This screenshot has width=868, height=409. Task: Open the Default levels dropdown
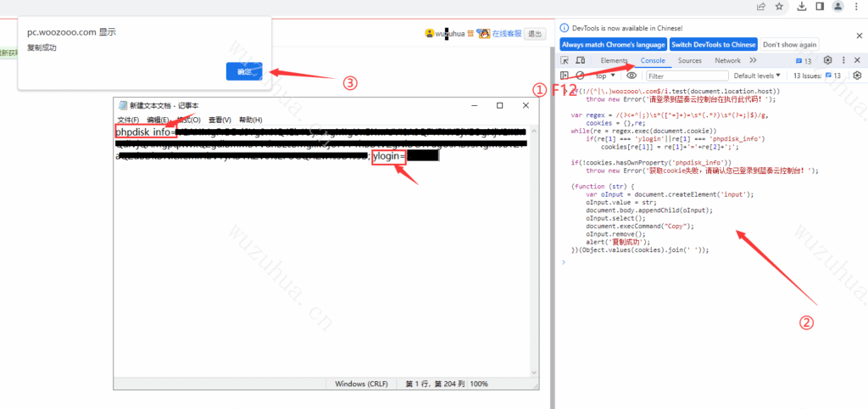pos(759,76)
